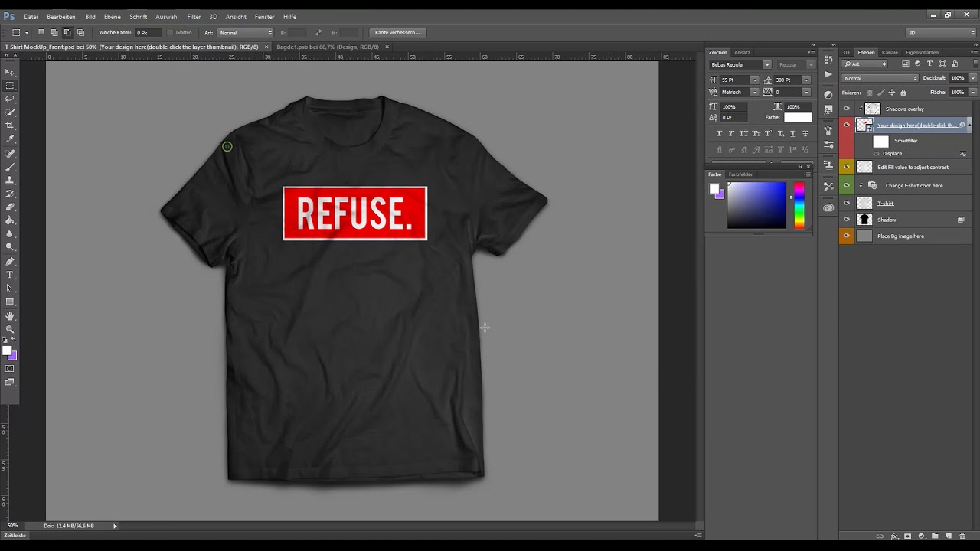This screenshot has height=551, width=980.
Task: Filter layers by type layers icon
Action: pyautogui.click(x=930, y=64)
